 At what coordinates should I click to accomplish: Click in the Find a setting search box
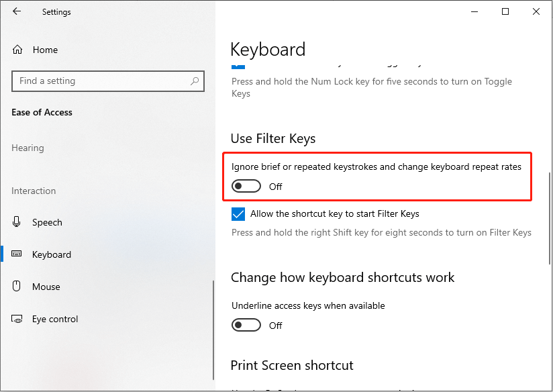[108, 81]
